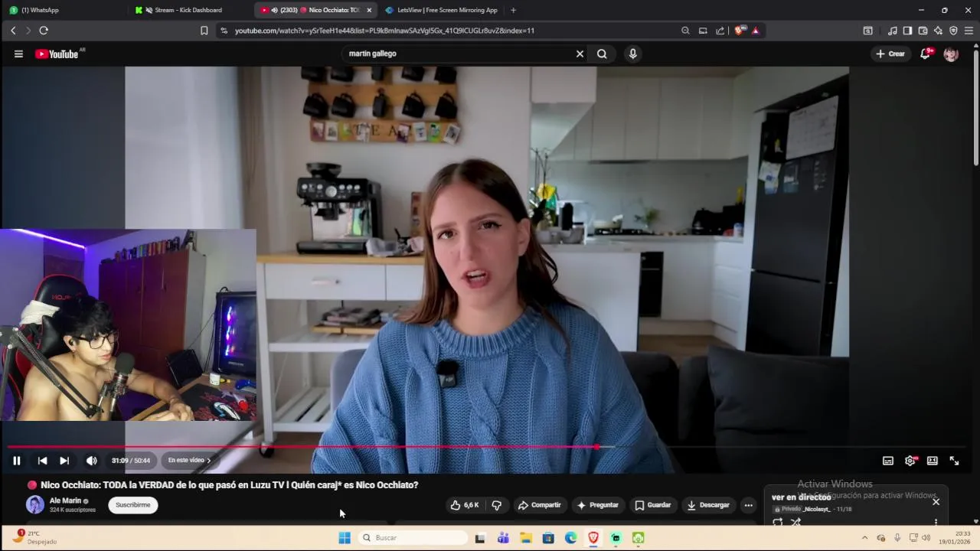Open the Windows Start menu
The height and width of the screenshot is (551, 980).
(x=345, y=538)
